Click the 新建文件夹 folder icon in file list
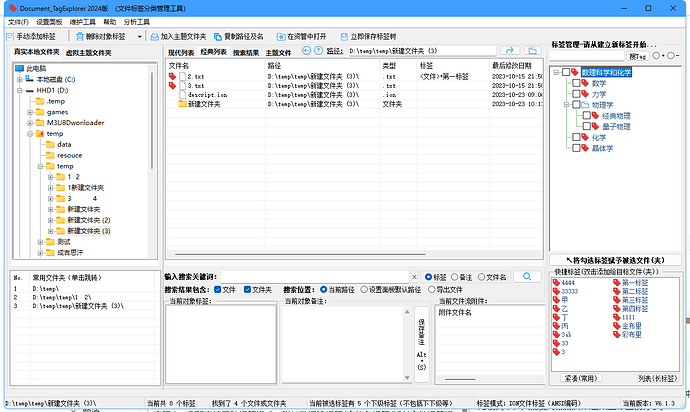Image resolution: width=690 pixels, height=412 pixels. click(x=183, y=104)
